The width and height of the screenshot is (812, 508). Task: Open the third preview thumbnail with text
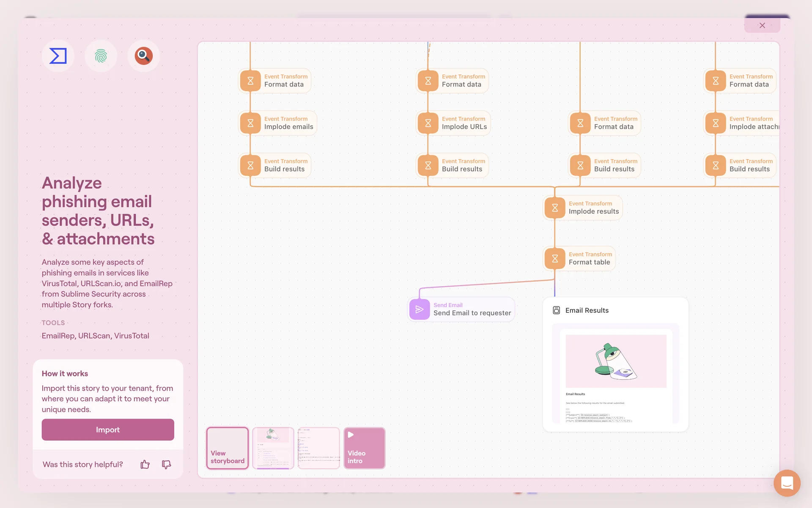(x=319, y=448)
